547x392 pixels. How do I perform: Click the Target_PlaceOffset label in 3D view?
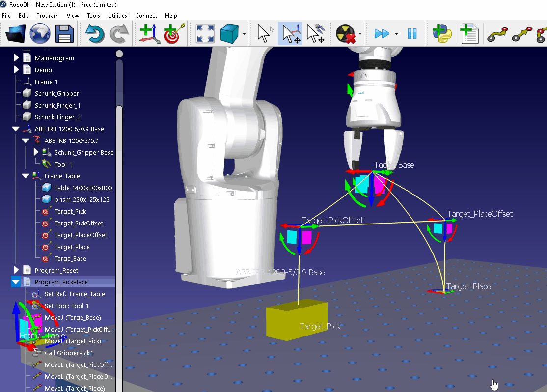[480, 214]
